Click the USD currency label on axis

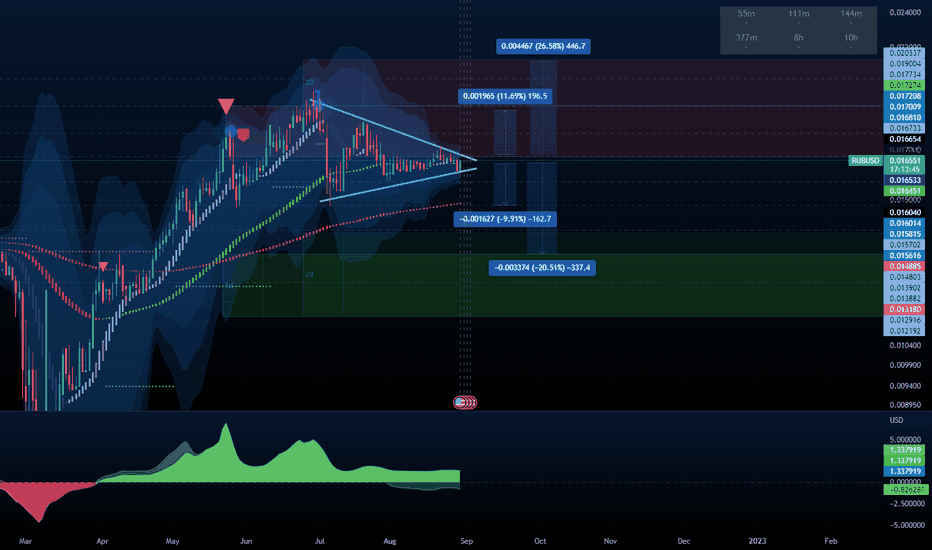(896, 420)
